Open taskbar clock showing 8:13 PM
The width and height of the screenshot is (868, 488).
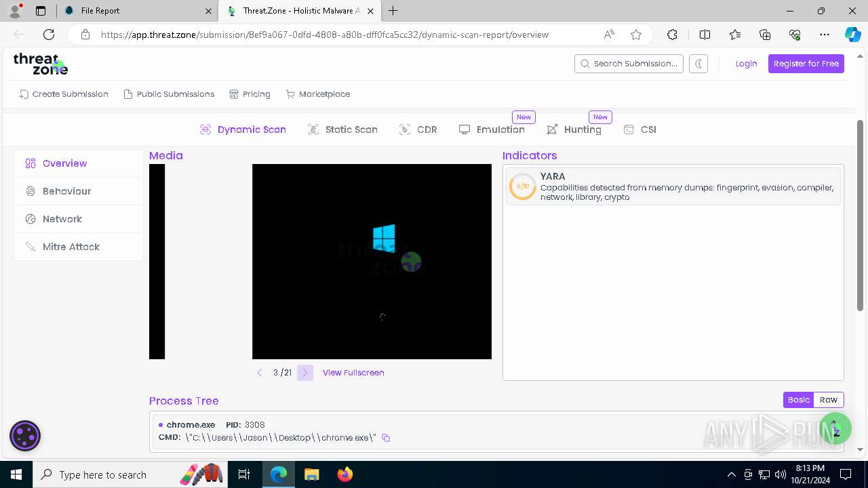click(810, 474)
